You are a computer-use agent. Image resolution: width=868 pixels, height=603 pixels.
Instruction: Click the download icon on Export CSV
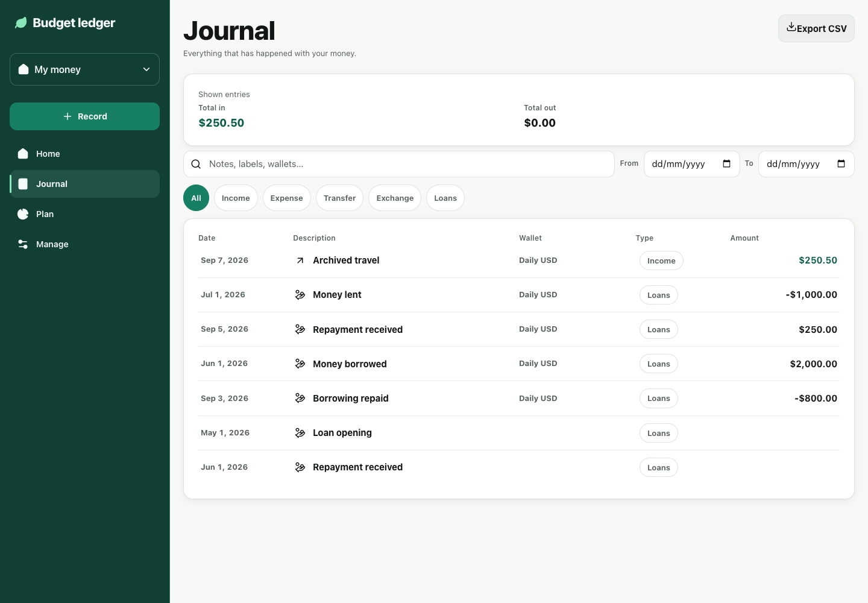coord(791,27)
